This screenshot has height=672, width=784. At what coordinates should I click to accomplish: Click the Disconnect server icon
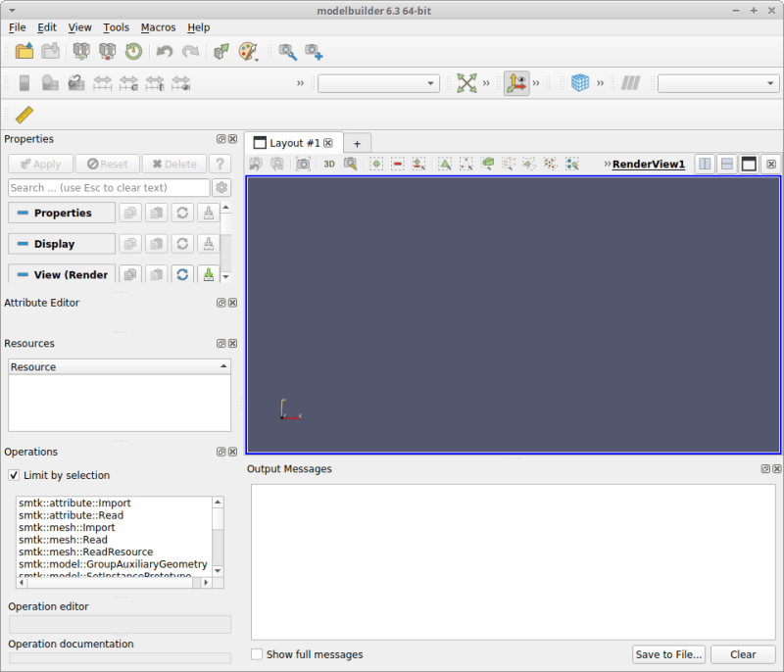pyautogui.click(x=108, y=51)
